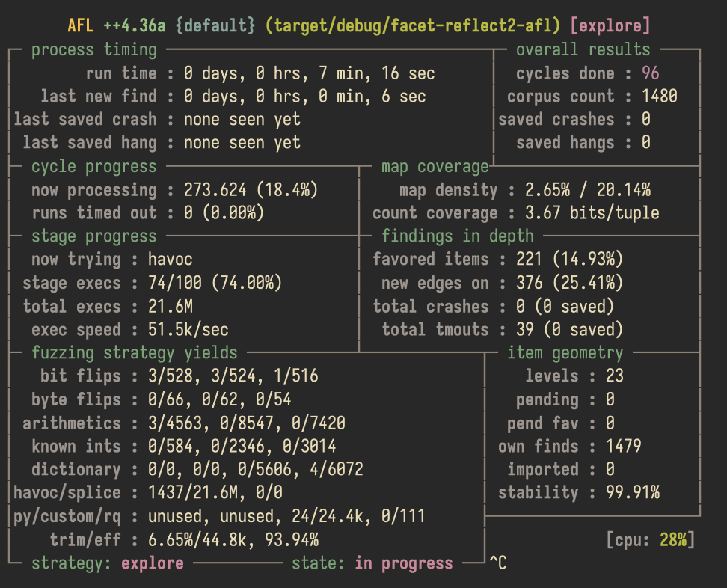This screenshot has width=727, height=588.
Task: Toggle the strategy: explore mode
Action: pos(109,562)
